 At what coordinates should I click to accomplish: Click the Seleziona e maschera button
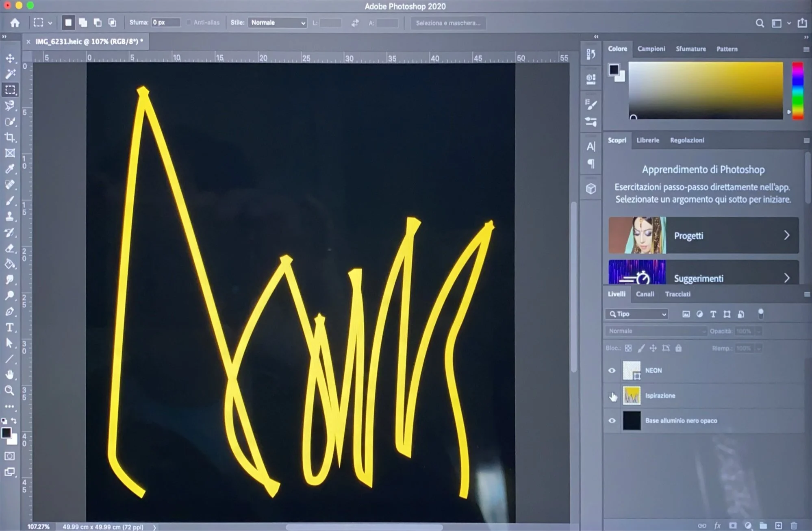pos(448,23)
